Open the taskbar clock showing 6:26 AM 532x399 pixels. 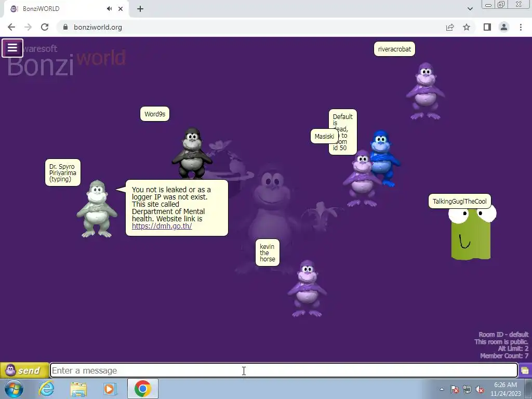point(506,389)
